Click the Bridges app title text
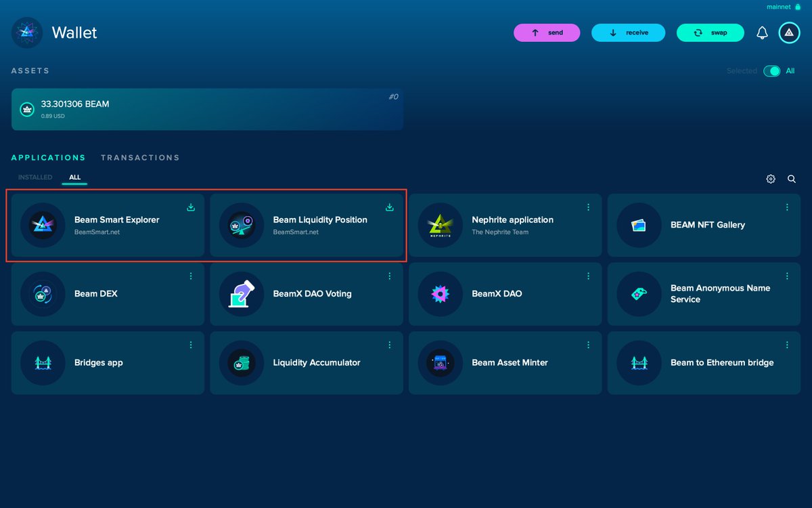The image size is (812, 508). pos(99,363)
